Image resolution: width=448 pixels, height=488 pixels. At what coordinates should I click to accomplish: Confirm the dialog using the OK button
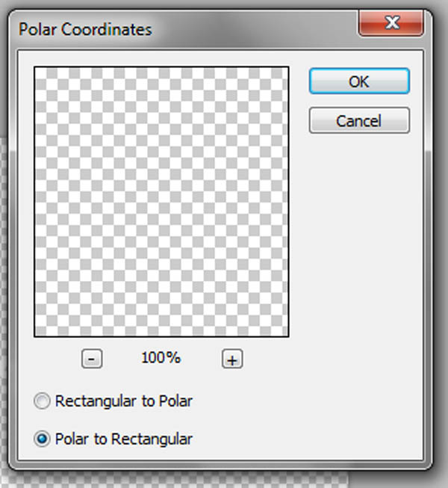coord(358,81)
